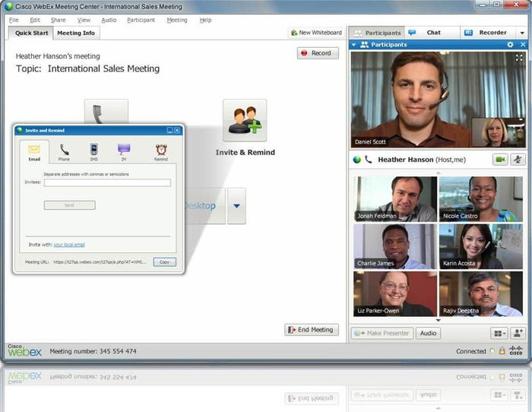This screenshot has height=412, width=532.
Task: Close the Participants panel
Action: coord(523,44)
